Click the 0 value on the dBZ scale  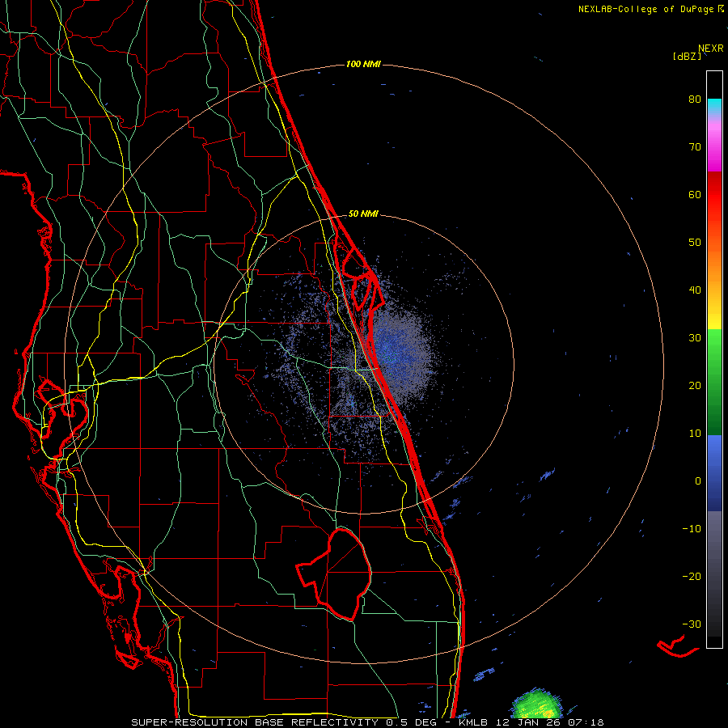coord(698,481)
